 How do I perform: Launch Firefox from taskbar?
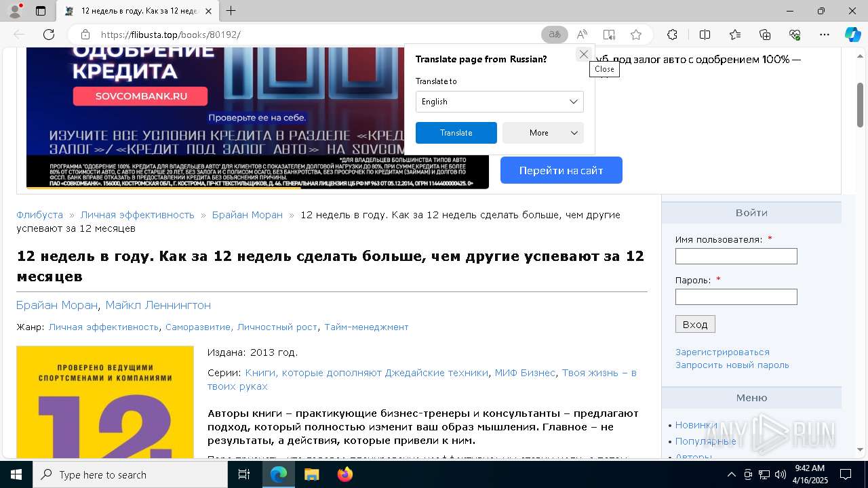pyautogui.click(x=344, y=474)
